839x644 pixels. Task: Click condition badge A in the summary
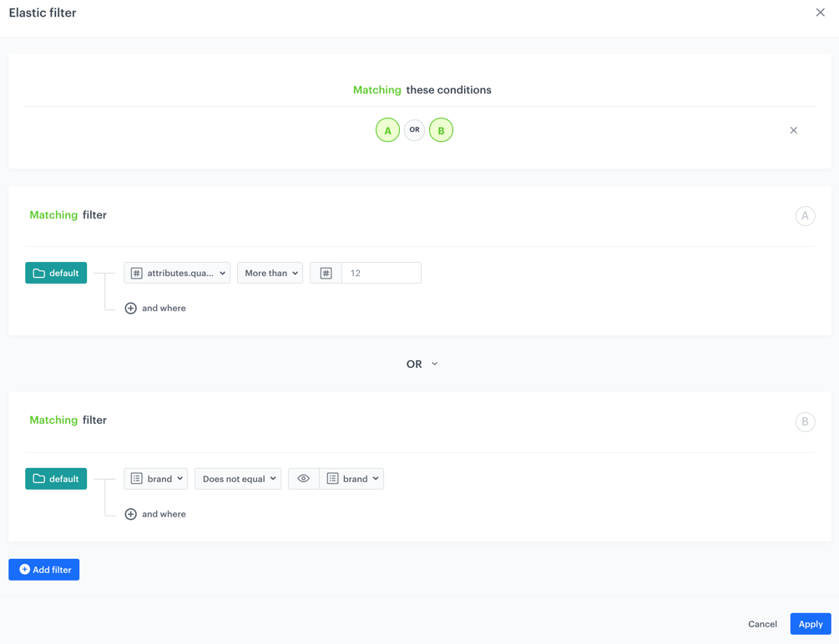[x=387, y=130]
